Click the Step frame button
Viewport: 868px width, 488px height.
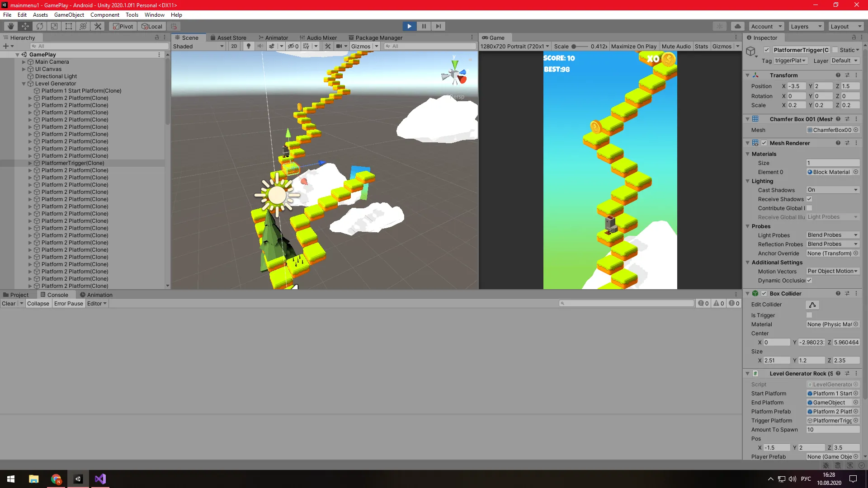[x=438, y=26]
